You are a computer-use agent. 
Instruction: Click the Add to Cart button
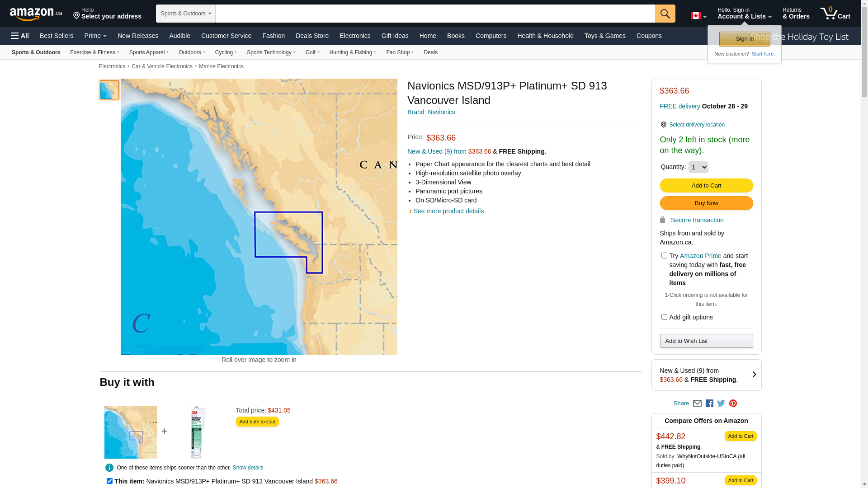pos(706,186)
